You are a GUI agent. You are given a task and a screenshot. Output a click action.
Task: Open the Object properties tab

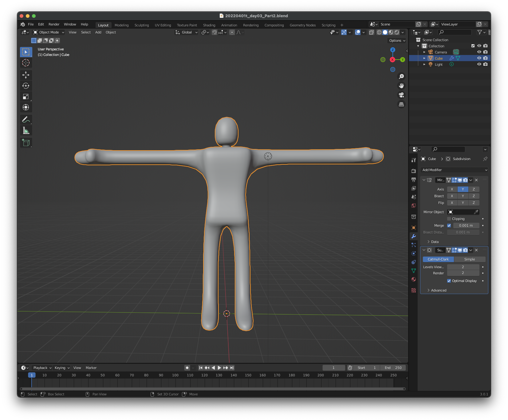pyautogui.click(x=414, y=228)
